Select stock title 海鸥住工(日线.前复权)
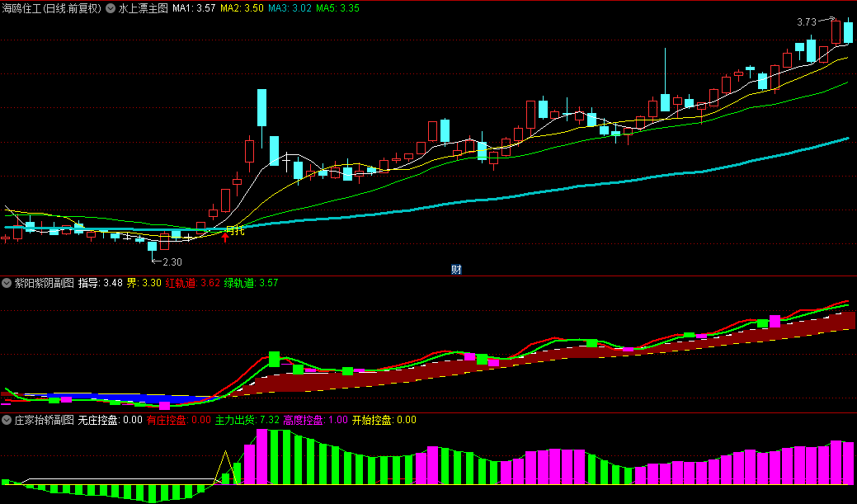This screenshot has height=504, width=857. coord(51,9)
